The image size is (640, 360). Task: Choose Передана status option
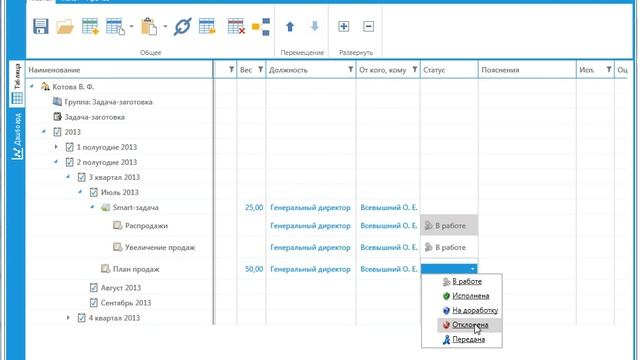tap(468, 339)
